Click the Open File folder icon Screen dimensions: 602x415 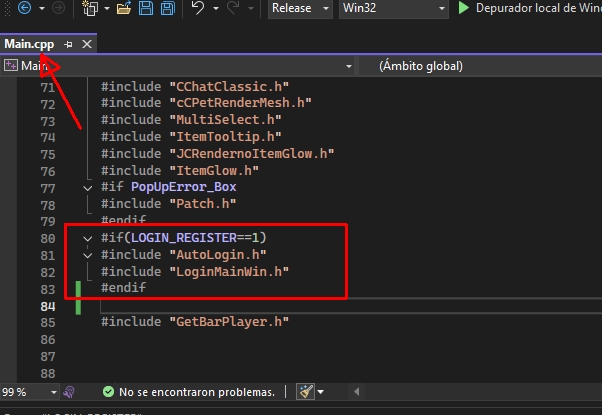pyautogui.click(x=124, y=8)
